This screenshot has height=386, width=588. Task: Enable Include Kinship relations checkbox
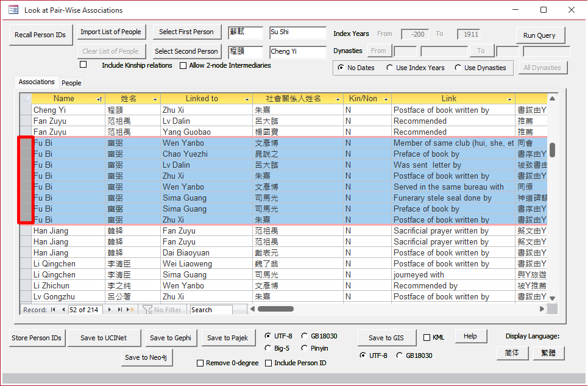(x=83, y=65)
